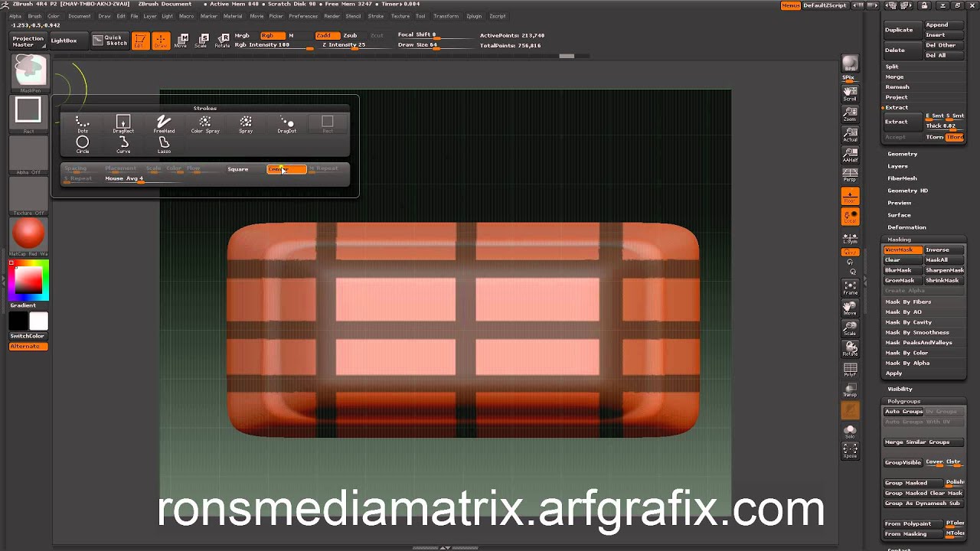Open the red MatCap material thumbnail
The image size is (980, 551).
(x=28, y=234)
